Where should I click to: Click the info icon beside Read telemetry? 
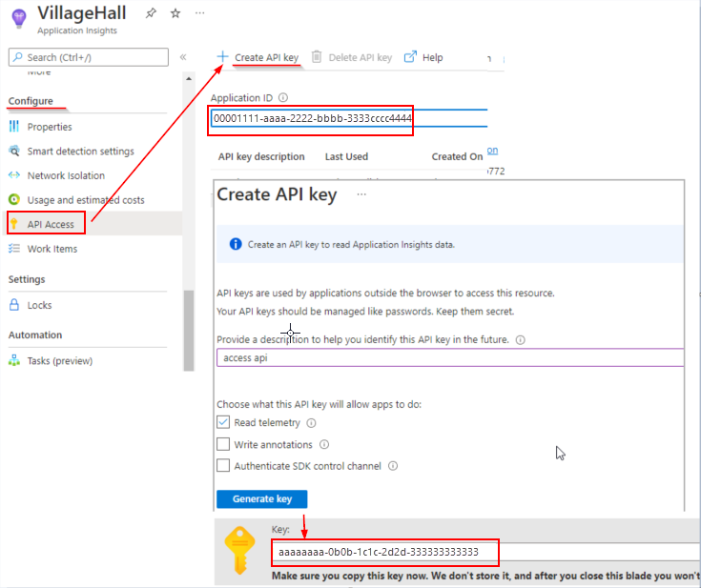click(312, 423)
